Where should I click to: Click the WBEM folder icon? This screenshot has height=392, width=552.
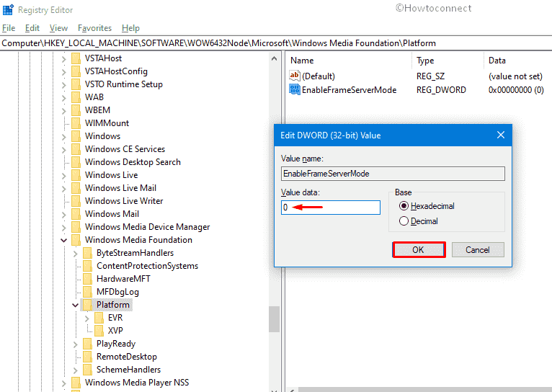(76, 110)
